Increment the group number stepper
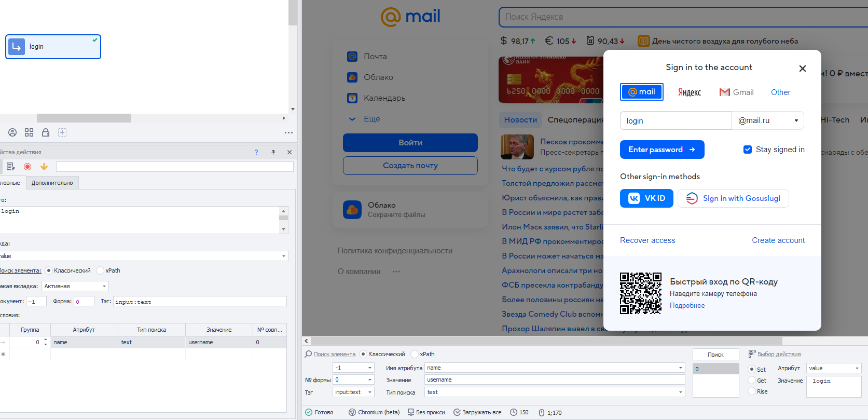 pyautogui.click(x=46, y=340)
